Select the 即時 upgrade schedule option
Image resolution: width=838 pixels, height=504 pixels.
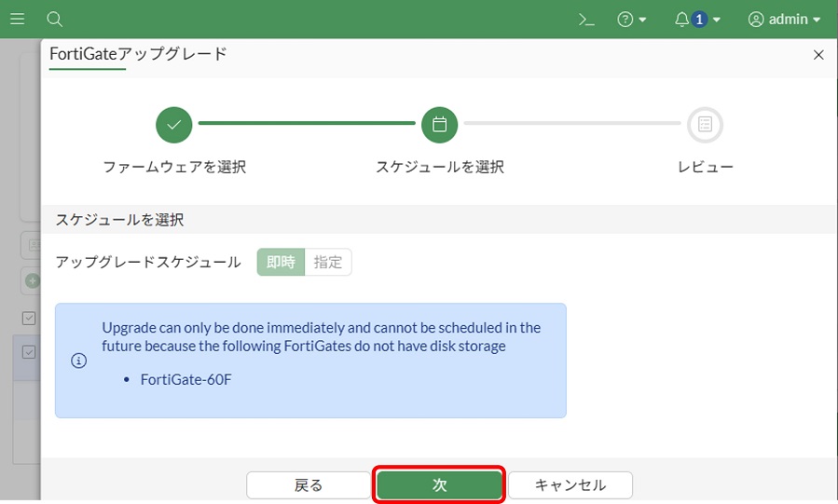pos(281,262)
